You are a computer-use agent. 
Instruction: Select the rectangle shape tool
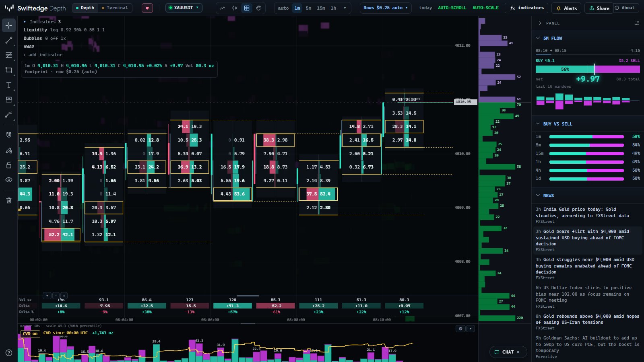coord(9,70)
